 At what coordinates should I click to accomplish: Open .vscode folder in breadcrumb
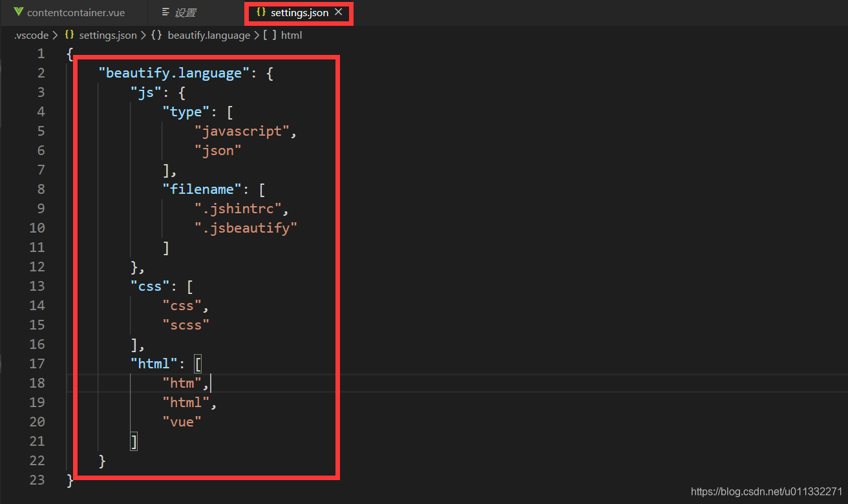tap(31, 36)
